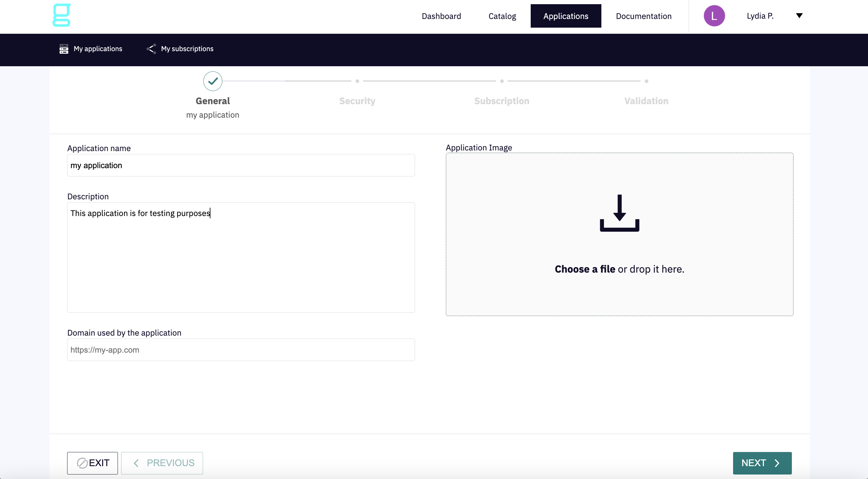Open the Documentation nav item
Viewport: 868px width, 479px height.
click(643, 16)
